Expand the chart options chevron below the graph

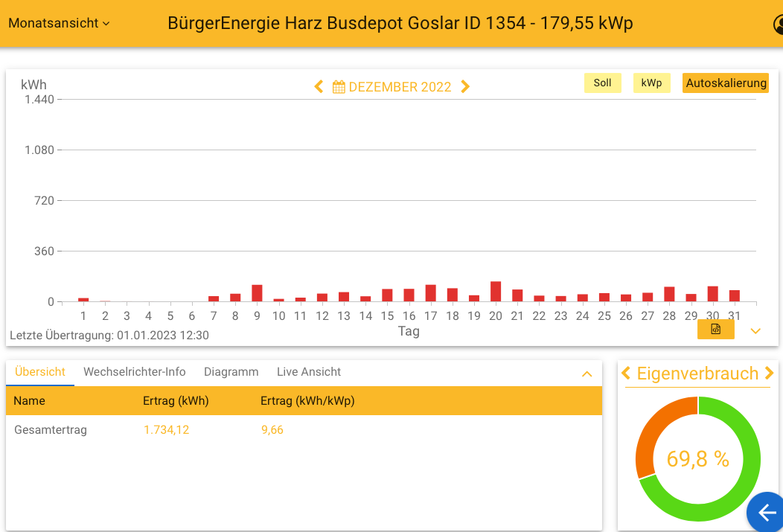pyautogui.click(x=755, y=330)
